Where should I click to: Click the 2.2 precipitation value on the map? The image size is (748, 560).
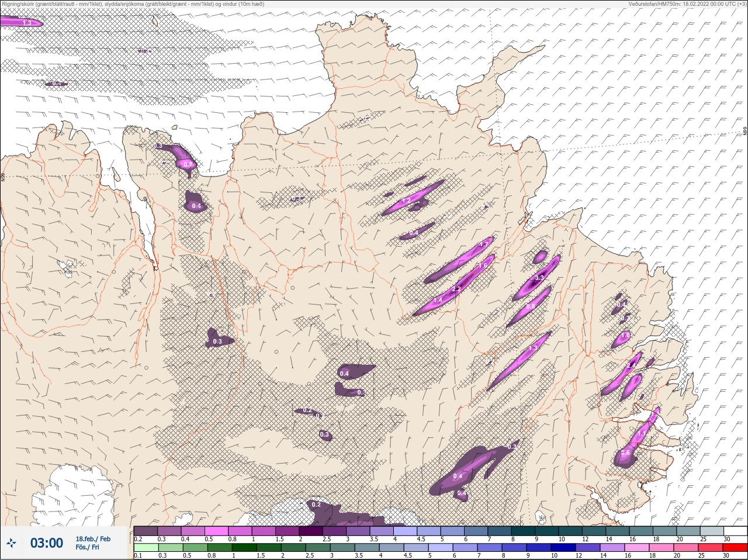(x=456, y=289)
